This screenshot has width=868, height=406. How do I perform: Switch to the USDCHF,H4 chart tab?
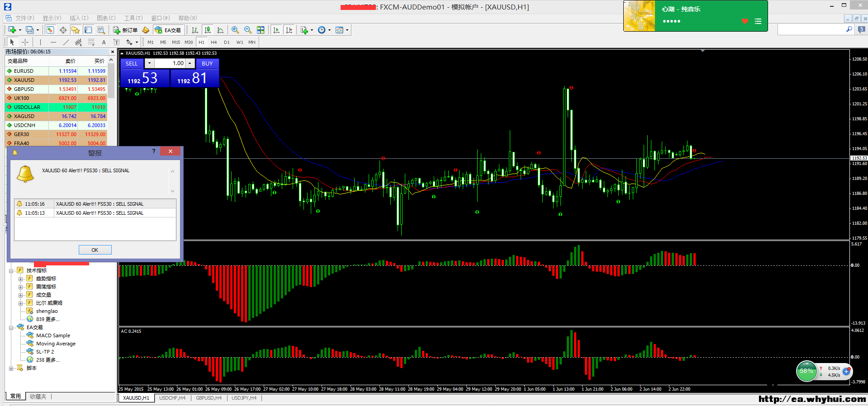click(172, 398)
